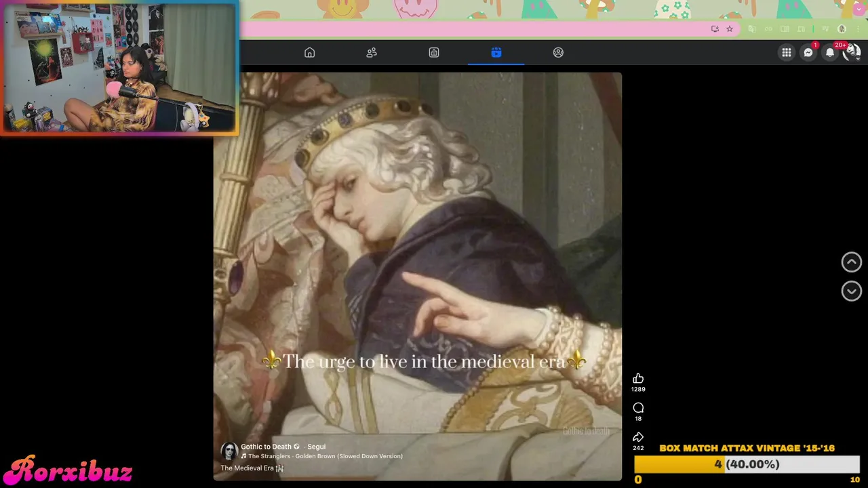Open the professional dashboard chart tab
Image resolution: width=868 pixels, height=488 pixels.
[x=434, y=52]
